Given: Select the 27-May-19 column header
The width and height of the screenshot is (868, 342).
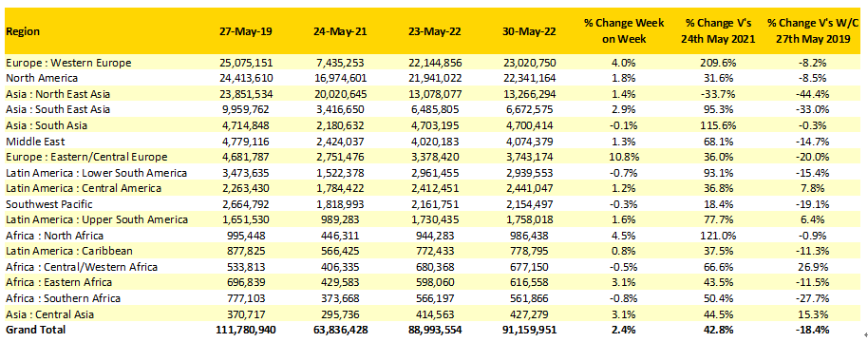Looking at the screenshot, I should point(245,31).
